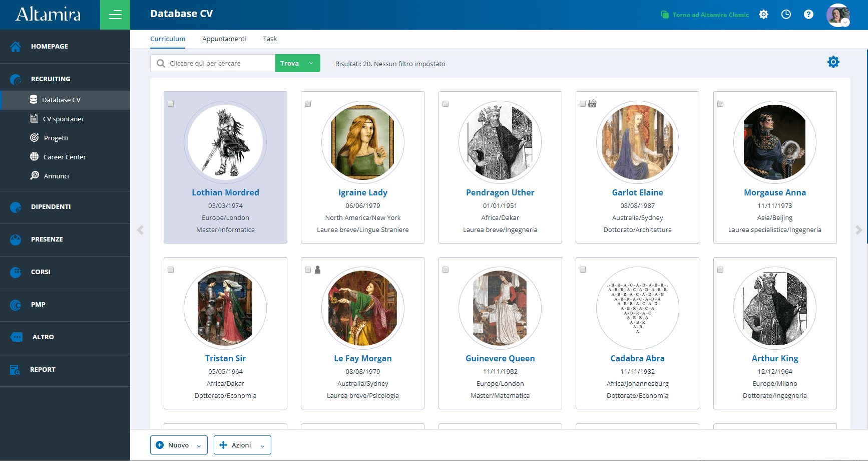
Task: Open the Database CV sidebar icon
Action: (34, 100)
